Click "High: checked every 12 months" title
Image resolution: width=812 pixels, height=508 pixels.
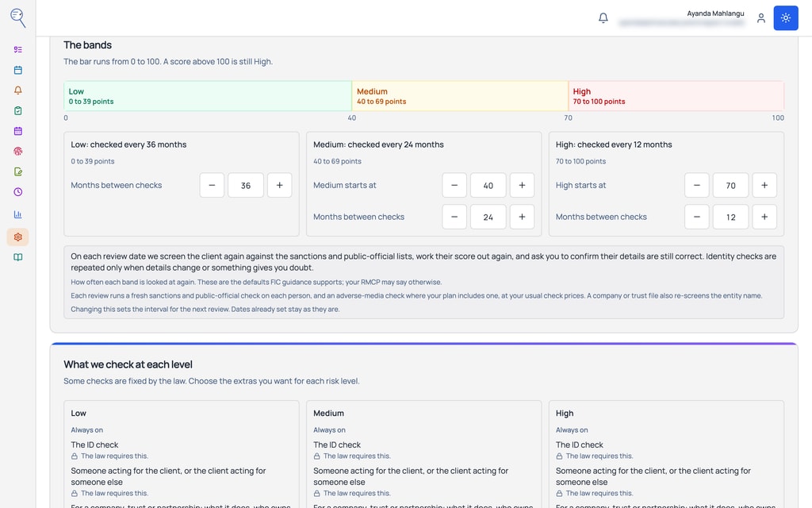614,144
